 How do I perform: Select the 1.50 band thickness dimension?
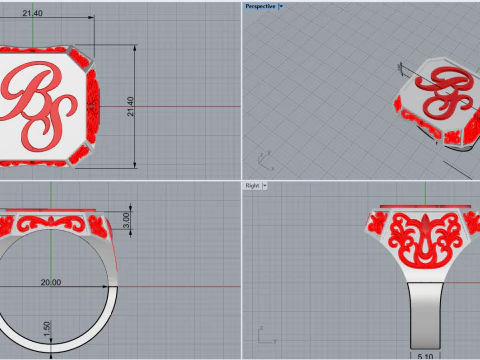pyautogui.click(x=47, y=329)
